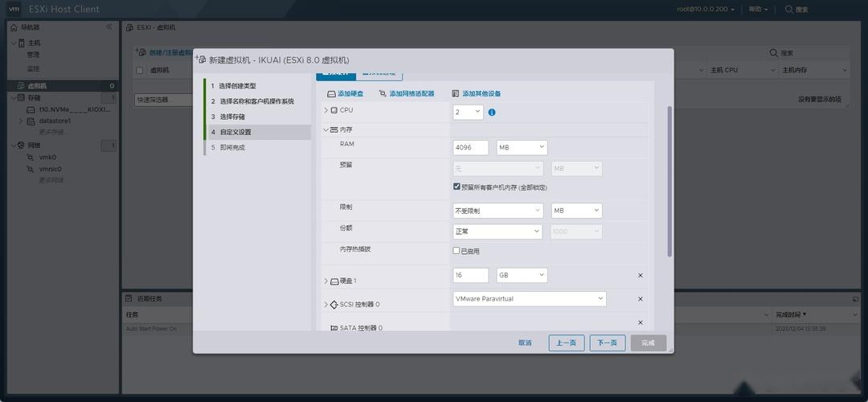Screen dimensions: 868x402
Task: Open the VMware Paravirtual controller type dropdown
Action: tap(530, 299)
